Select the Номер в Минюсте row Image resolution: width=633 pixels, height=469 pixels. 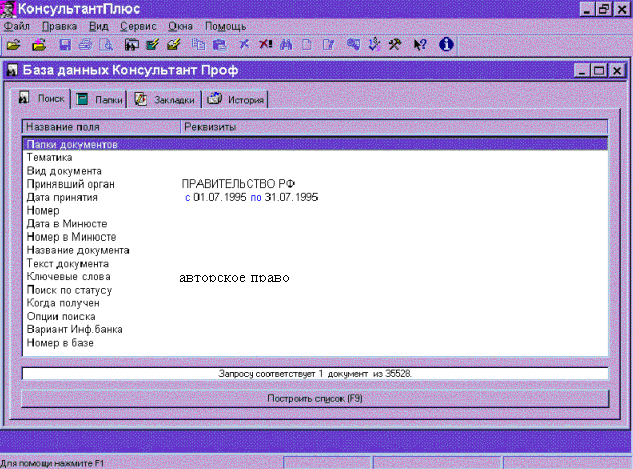point(315,237)
